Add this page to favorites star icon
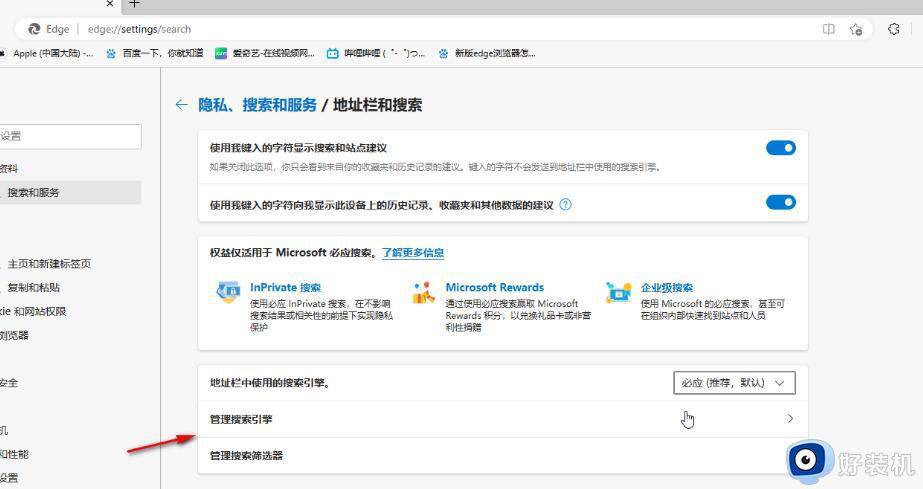Screen dimensions: 923x489 856,29
